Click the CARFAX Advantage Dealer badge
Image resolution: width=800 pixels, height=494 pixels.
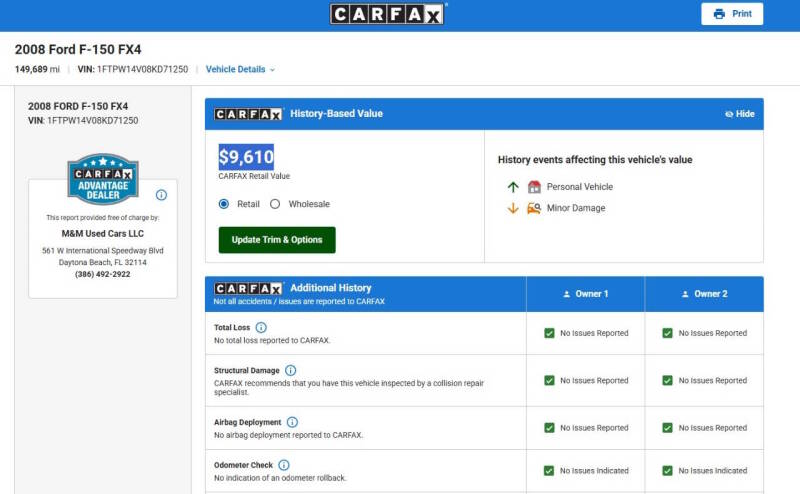pyautogui.click(x=103, y=179)
